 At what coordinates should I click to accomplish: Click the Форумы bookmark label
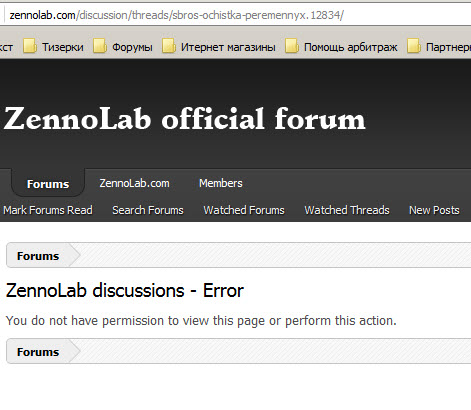(x=132, y=47)
